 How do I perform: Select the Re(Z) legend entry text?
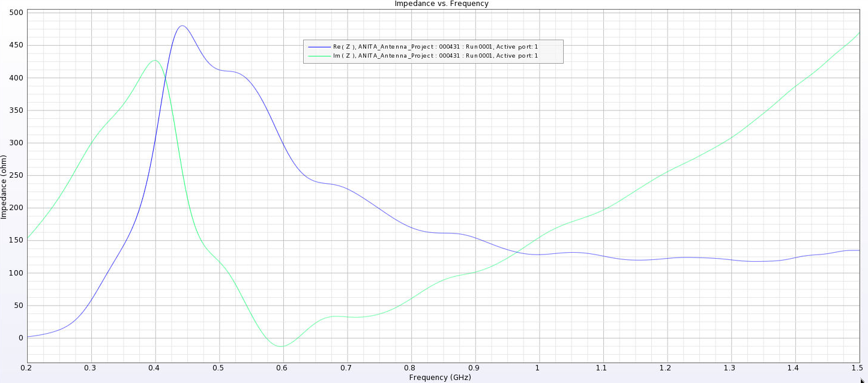(x=435, y=47)
